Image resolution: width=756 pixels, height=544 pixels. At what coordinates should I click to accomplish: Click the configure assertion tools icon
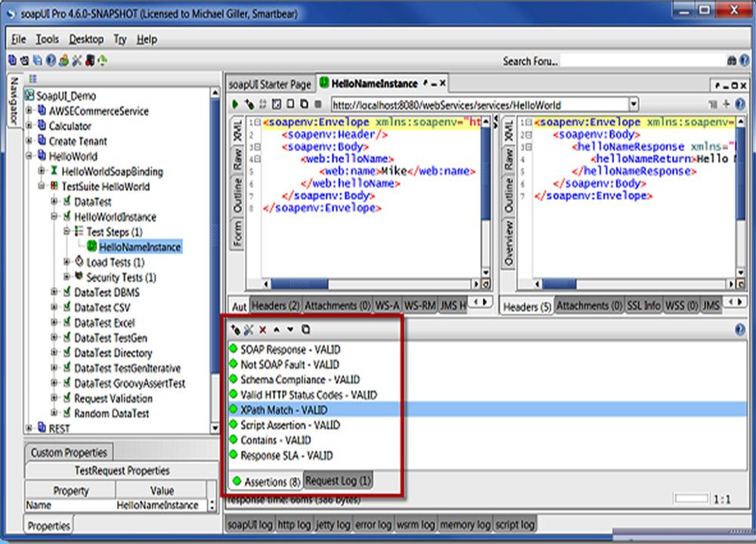(249, 329)
